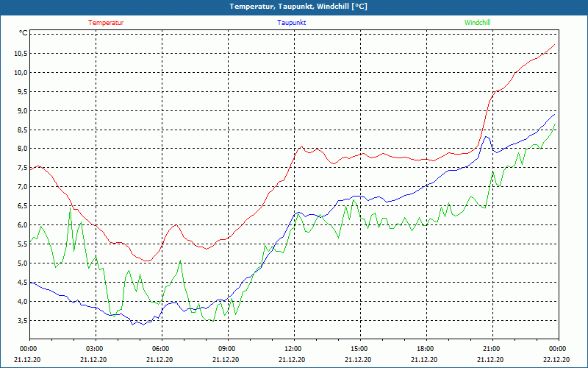
Task: Click the "09:00" time axis label
Action: [228, 349]
